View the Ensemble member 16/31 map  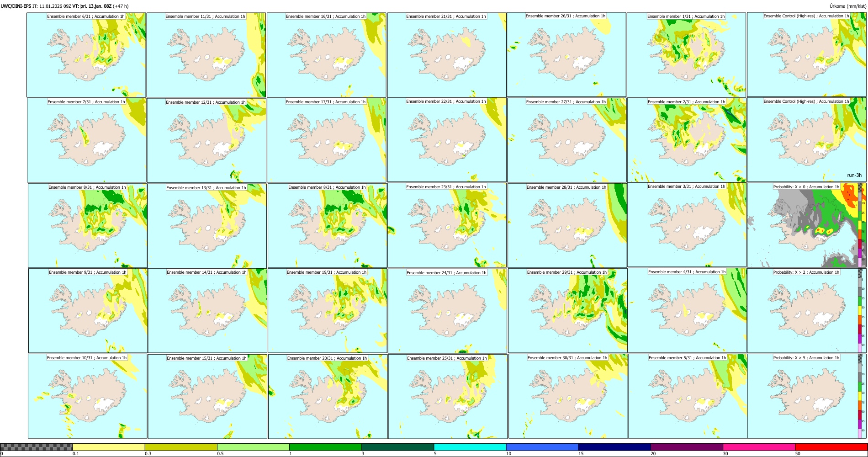click(x=326, y=55)
